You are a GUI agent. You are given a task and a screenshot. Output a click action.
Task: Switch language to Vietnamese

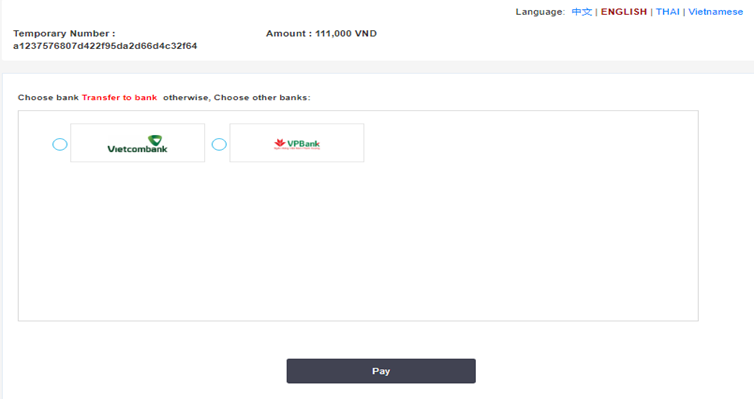pos(716,12)
